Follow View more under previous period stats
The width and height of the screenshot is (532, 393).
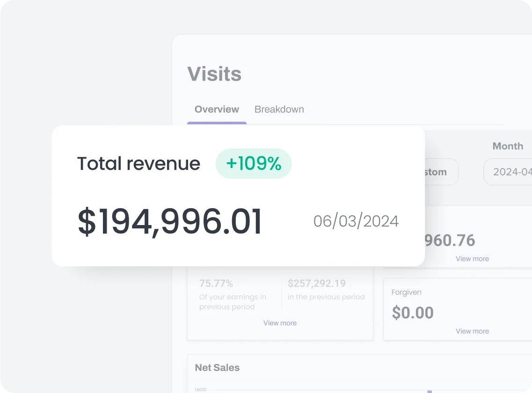tap(280, 323)
